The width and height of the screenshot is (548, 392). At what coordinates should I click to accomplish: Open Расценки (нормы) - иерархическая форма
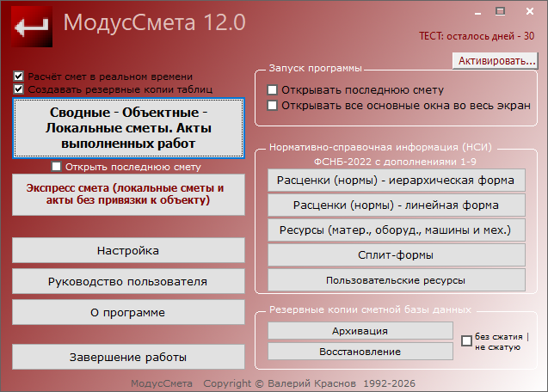pyautogui.click(x=397, y=181)
